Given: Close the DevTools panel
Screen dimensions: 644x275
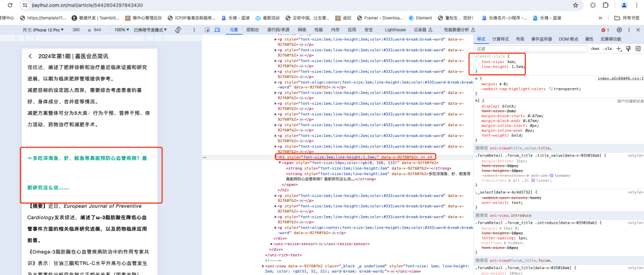Looking at the screenshot, I should click(x=638, y=30).
